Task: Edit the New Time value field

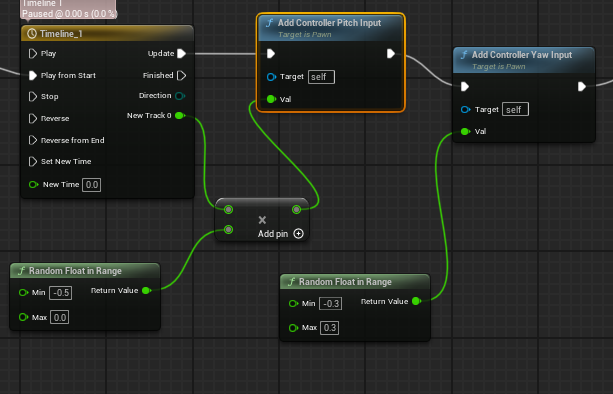Action: [x=91, y=185]
